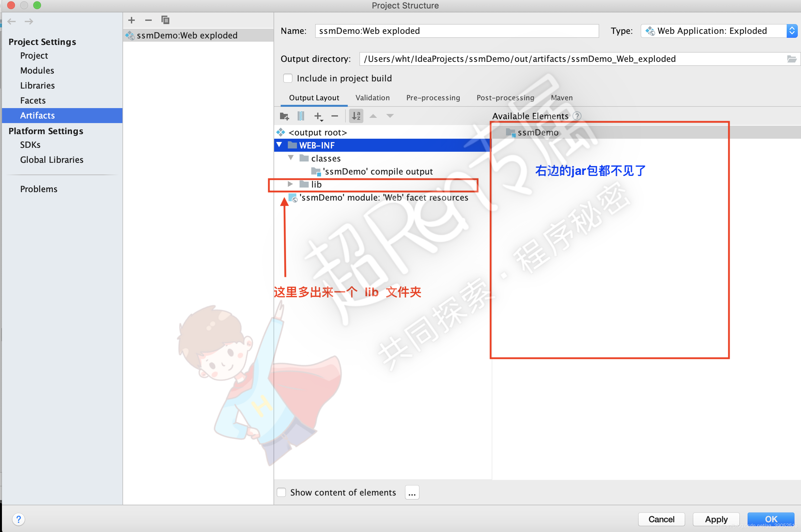Copy the artifact using the duplicate icon
The image size is (801, 532).
pyautogui.click(x=165, y=21)
